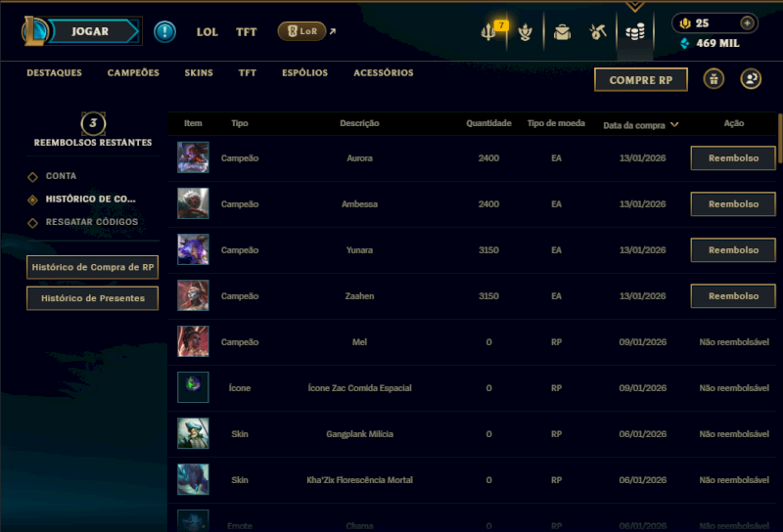Open the Destaques store tab
The image size is (783, 532).
(x=55, y=73)
